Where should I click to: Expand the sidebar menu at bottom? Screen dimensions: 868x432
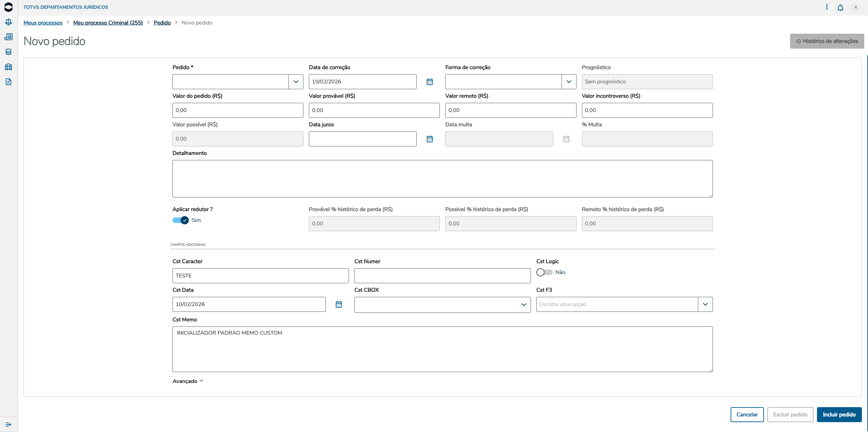pyautogui.click(x=9, y=424)
